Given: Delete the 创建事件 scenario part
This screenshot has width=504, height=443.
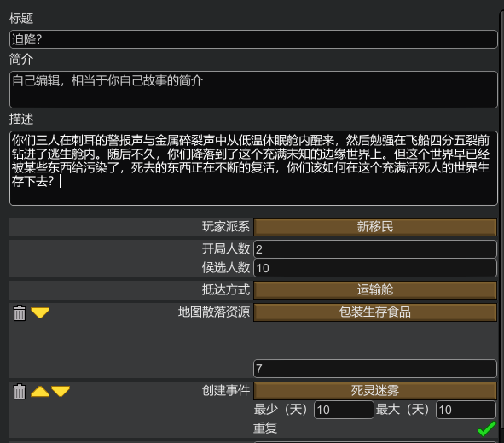Looking at the screenshot, I should coord(20,392).
